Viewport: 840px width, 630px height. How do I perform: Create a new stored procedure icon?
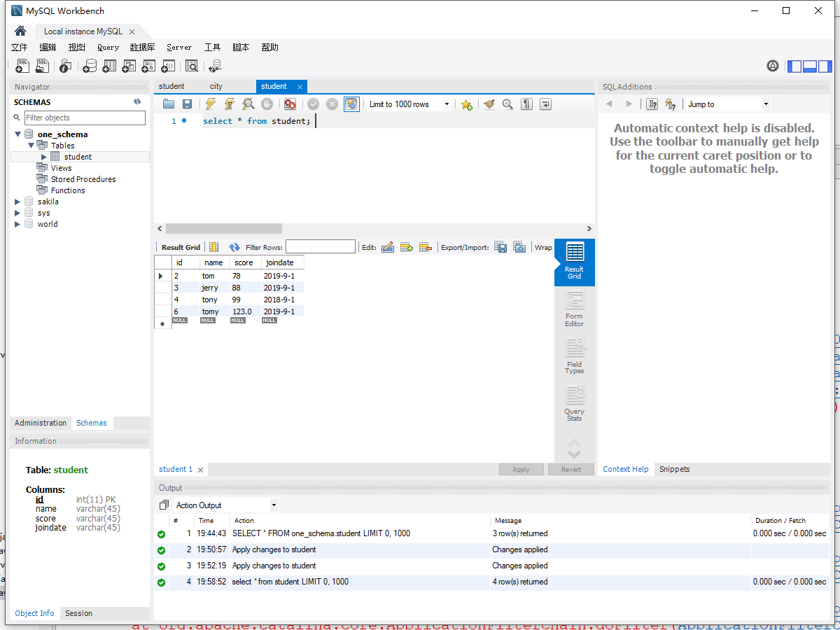tap(148, 66)
